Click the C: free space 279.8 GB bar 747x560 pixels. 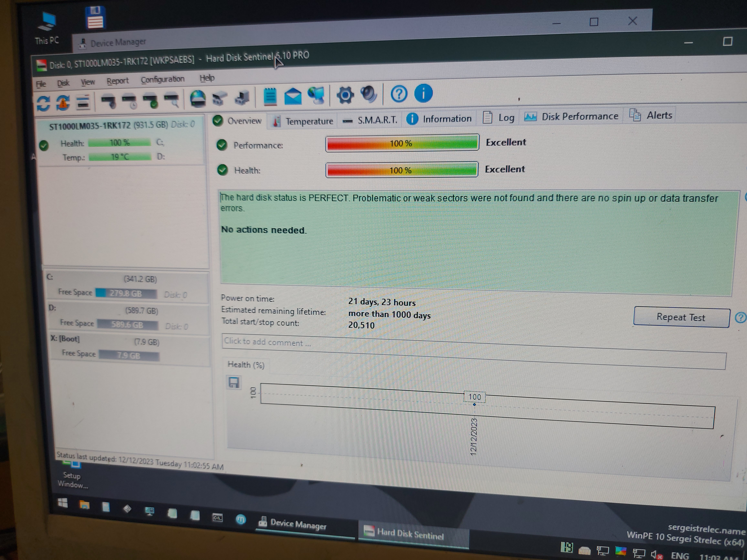pyautogui.click(x=126, y=293)
